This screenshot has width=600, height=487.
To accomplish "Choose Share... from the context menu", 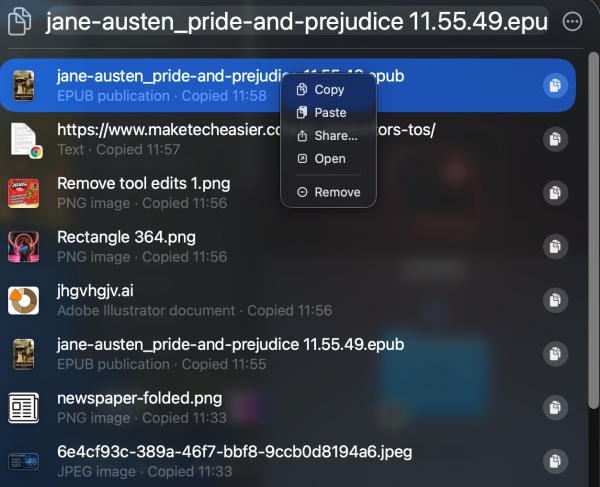I will [328, 135].
